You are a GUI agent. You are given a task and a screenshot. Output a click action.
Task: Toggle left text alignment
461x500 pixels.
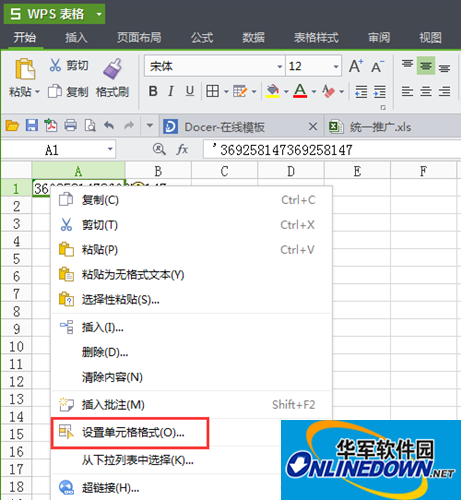pyautogui.click(x=407, y=91)
